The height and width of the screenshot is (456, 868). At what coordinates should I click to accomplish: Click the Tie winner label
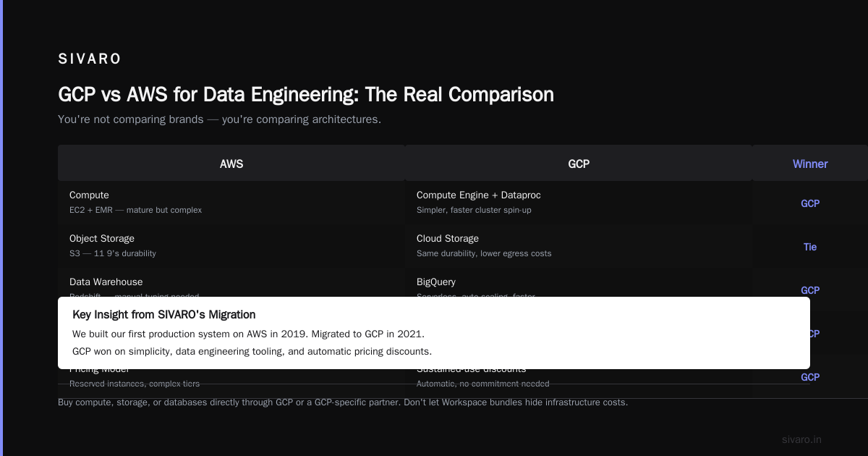pyautogui.click(x=810, y=247)
